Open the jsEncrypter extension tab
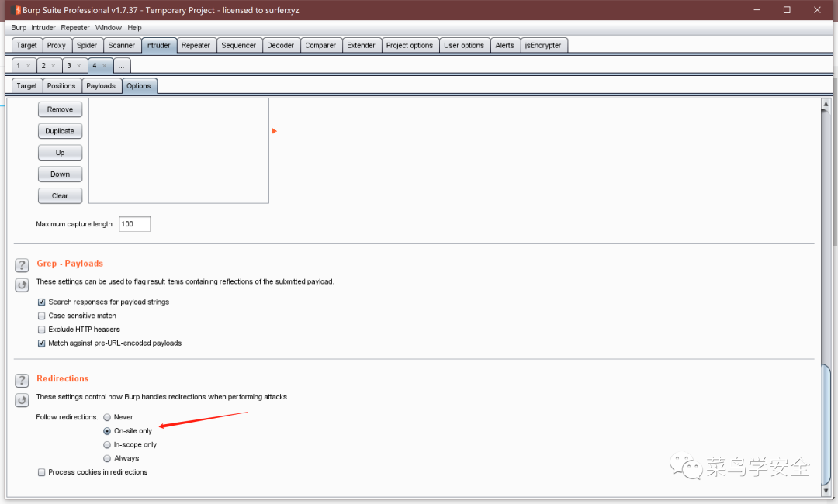Screen dimensions: 838x504 pyautogui.click(x=543, y=46)
